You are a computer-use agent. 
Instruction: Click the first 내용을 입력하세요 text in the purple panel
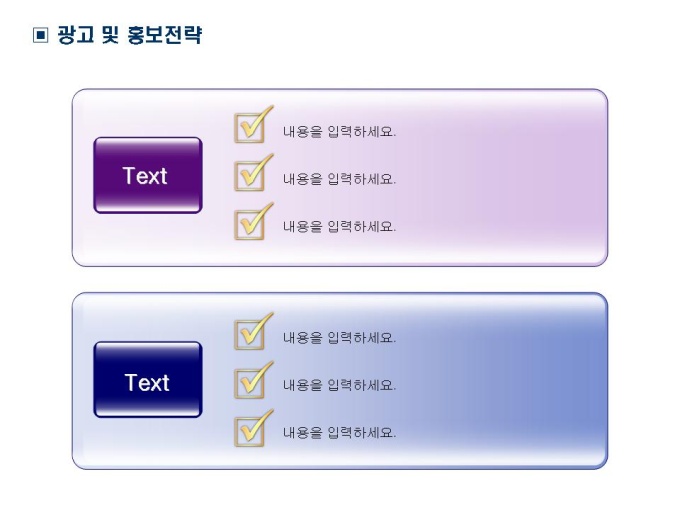click(339, 132)
